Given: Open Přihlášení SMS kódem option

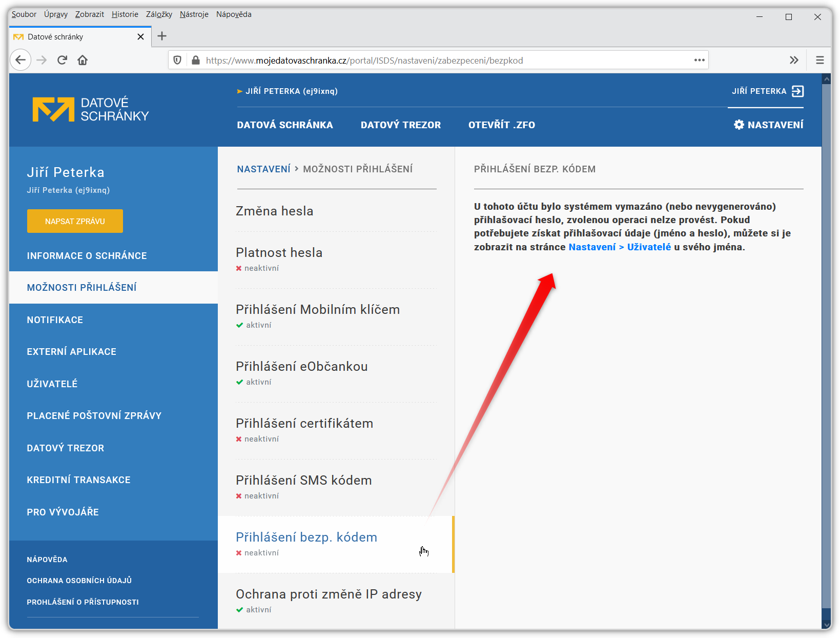Looking at the screenshot, I should 336,487.
